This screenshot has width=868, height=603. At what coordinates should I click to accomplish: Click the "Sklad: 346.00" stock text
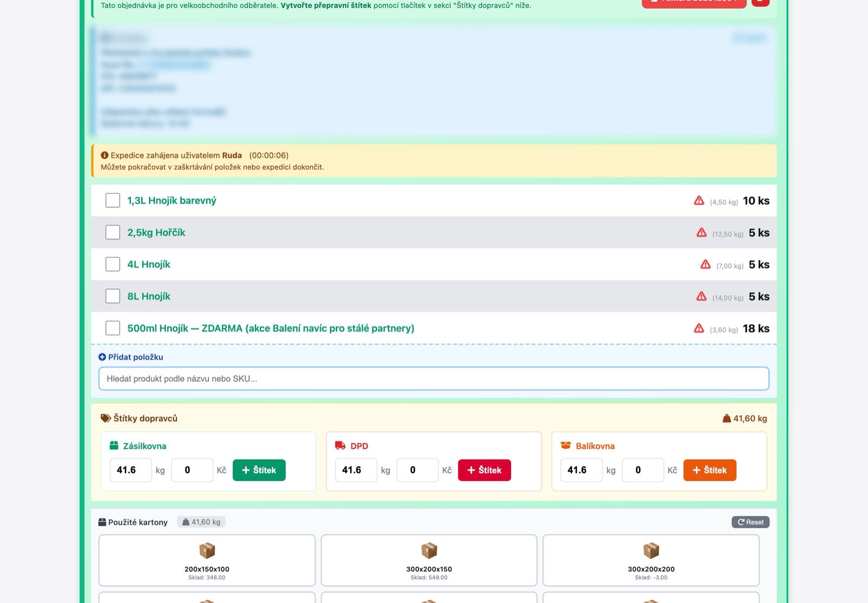point(207,577)
